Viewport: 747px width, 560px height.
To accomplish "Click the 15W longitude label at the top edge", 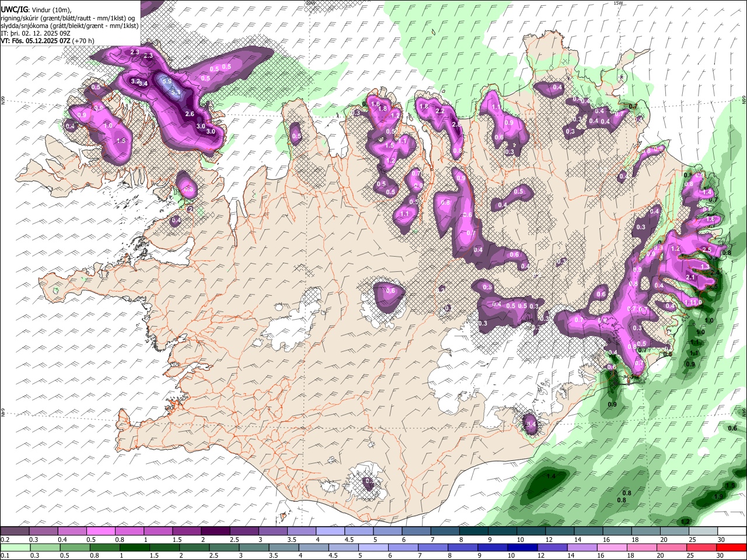I will click(618, 3).
